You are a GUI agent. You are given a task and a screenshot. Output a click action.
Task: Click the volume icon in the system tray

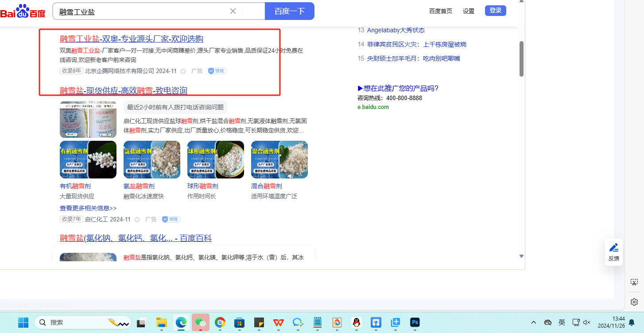(x=587, y=322)
